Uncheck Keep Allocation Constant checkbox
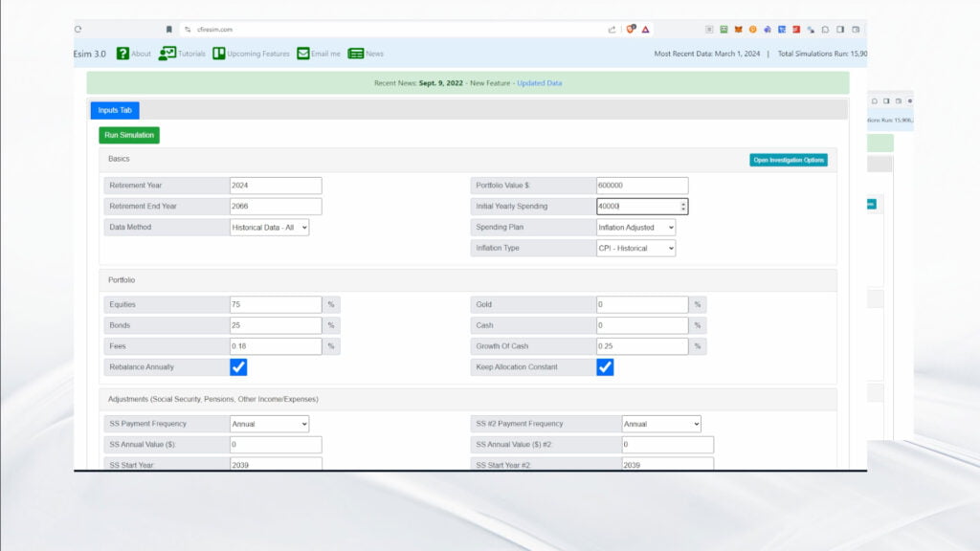The image size is (980, 551). tap(605, 367)
